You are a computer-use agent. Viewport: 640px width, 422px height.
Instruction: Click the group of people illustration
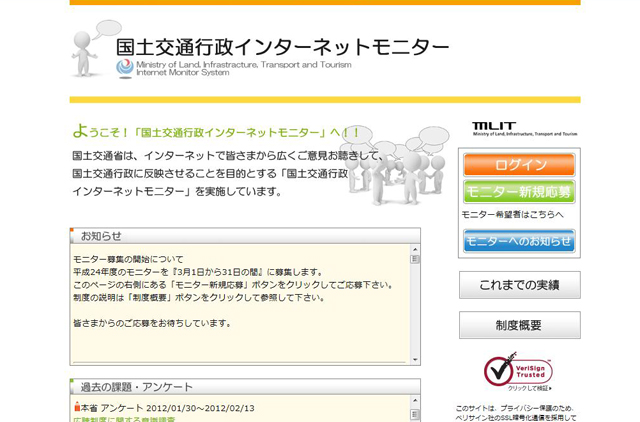(403, 168)
